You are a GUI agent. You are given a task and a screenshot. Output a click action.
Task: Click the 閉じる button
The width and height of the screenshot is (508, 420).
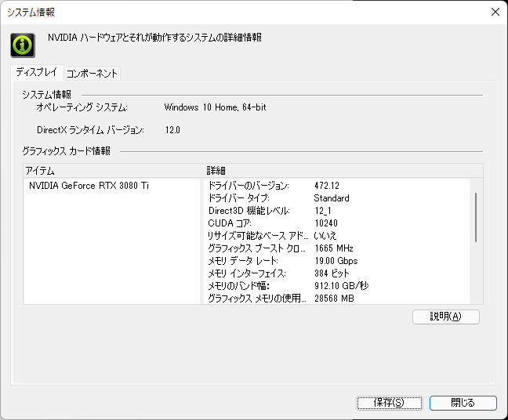tap(463, 403)
